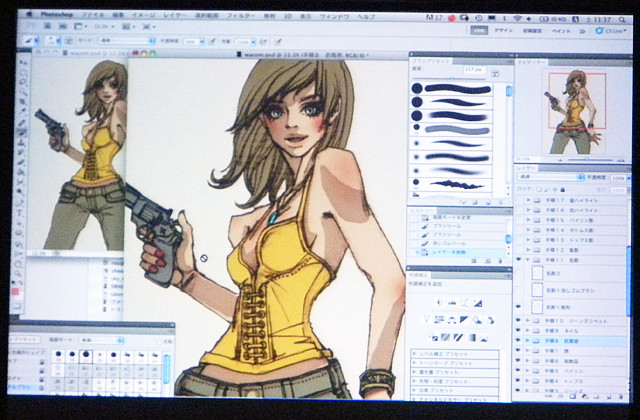Select the Type tool in the toolbox
Image resolution: width=640 pixels, height=420 pixels.
tap(20, 213)
